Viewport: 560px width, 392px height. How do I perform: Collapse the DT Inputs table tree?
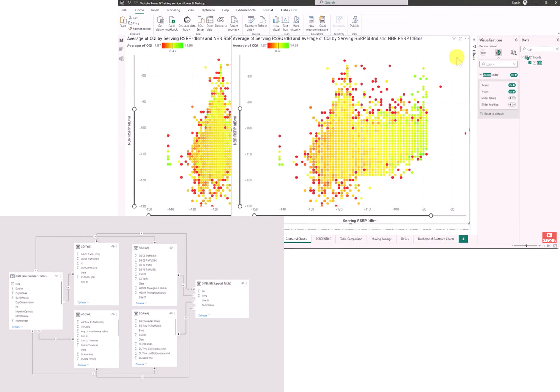pyautogui.click(x=523, y=57)
